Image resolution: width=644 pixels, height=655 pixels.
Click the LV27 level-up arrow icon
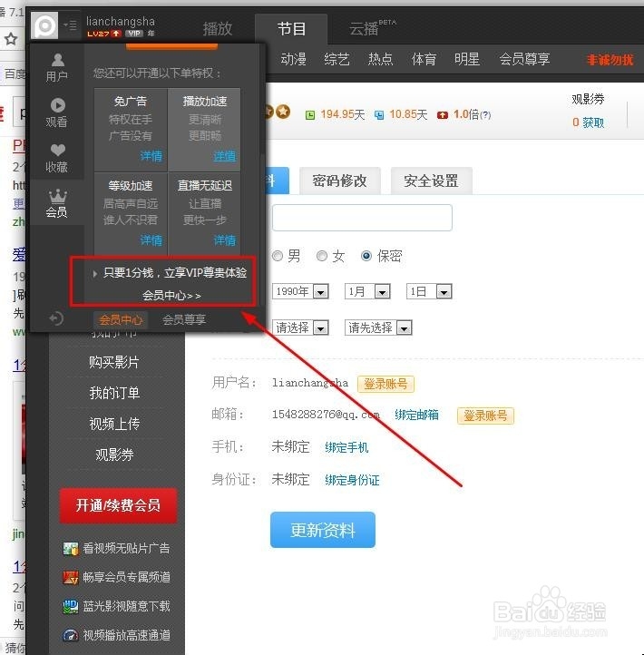point(116,34)
